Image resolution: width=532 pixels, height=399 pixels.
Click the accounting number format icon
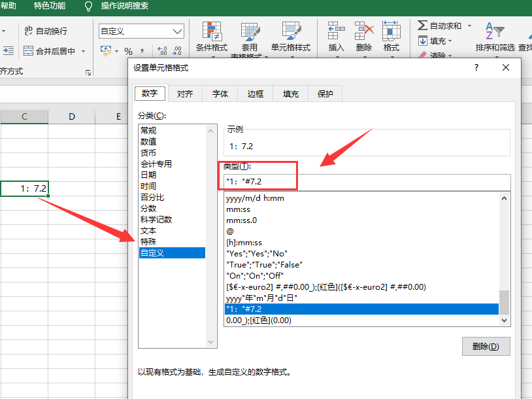coord(106,51)
